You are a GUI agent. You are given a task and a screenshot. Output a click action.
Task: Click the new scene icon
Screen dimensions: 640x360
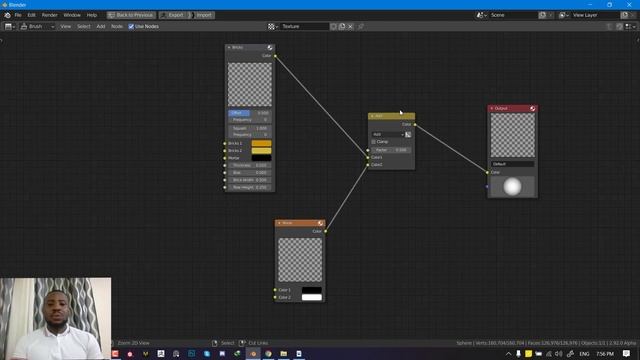[x=542, y=15]
